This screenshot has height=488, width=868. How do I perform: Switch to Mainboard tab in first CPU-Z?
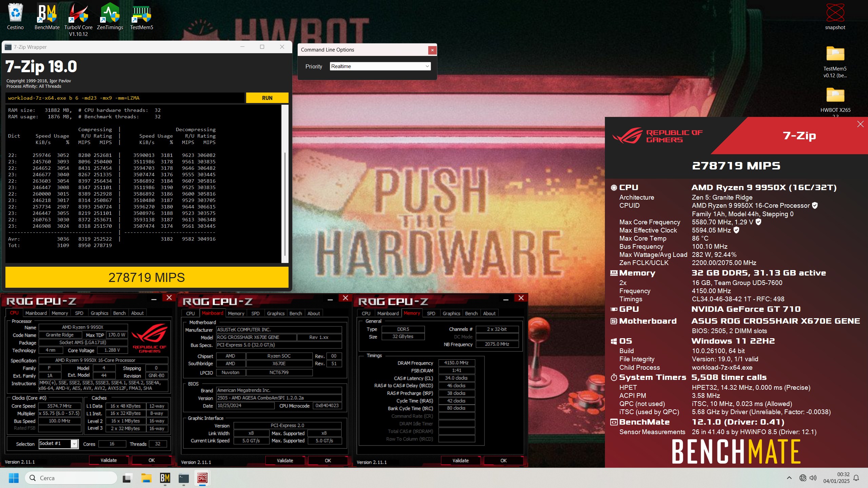pos(36,313)
